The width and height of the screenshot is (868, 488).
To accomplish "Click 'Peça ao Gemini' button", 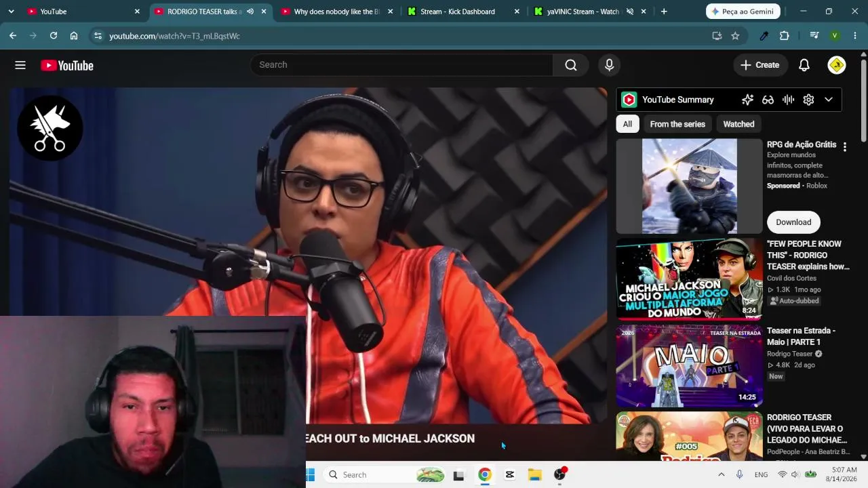I will (x=743, y=12).
